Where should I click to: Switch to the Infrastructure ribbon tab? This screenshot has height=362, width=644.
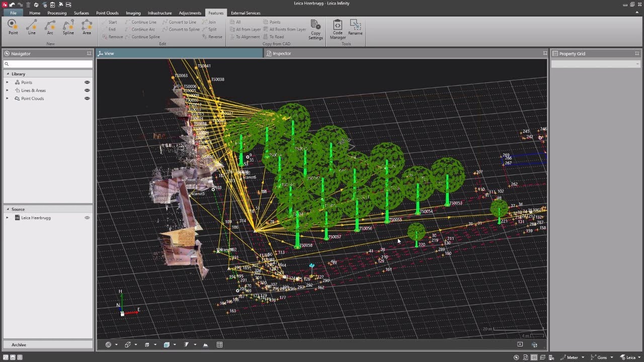[159, 13]
